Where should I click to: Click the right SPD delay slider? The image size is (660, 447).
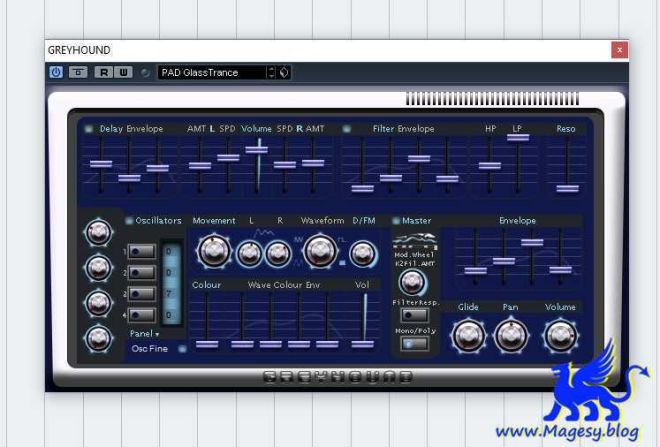(x=285, y=165)
